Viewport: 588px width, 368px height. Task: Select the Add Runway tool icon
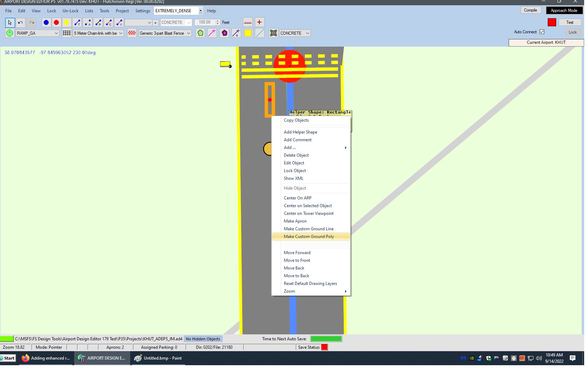[x=98, y=22]
